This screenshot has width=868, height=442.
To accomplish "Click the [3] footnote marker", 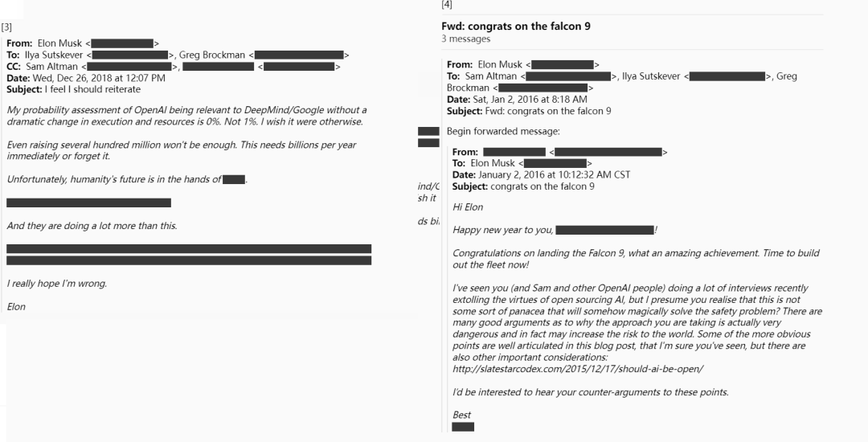I will [x=6, y=27].
